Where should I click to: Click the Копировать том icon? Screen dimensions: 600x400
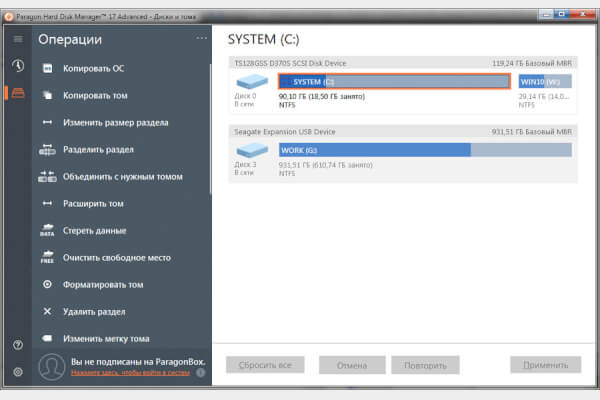47,95
